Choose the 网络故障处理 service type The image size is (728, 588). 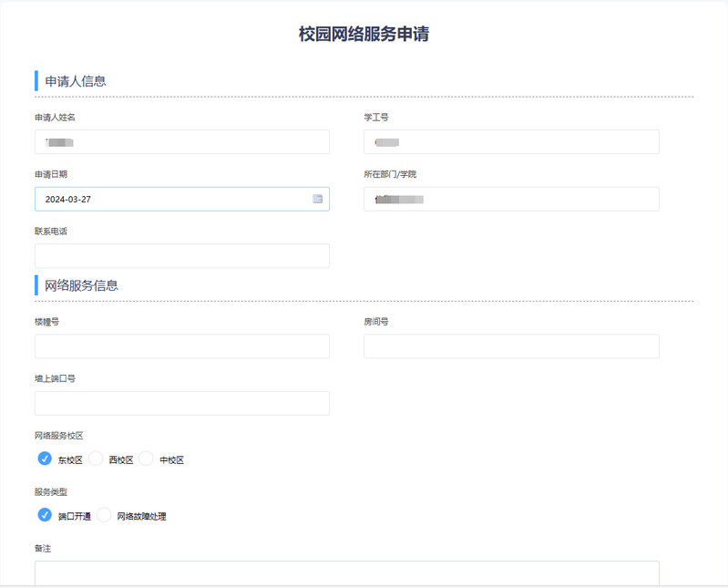click(x=104, y=515)
